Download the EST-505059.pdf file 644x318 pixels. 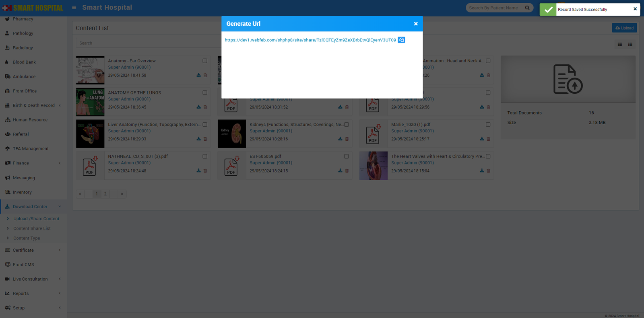(340, 171)
